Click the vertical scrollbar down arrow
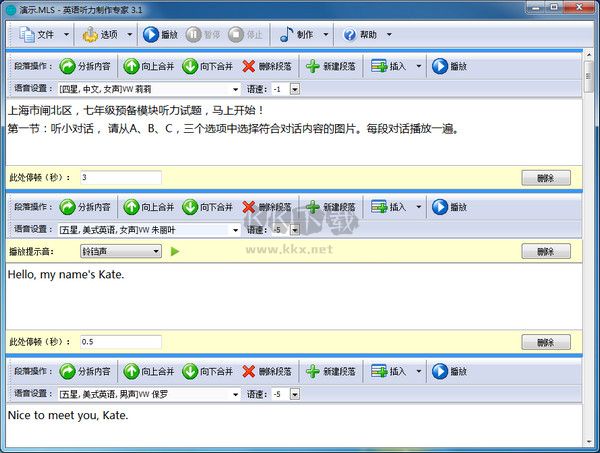The image size is (600, 453). pos(589,442)
